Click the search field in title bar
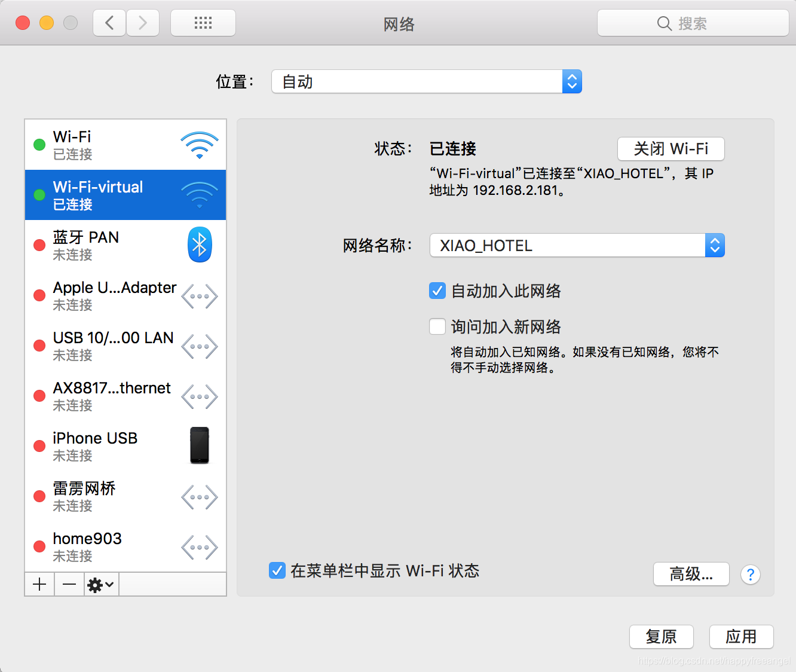 pos(693,23)
